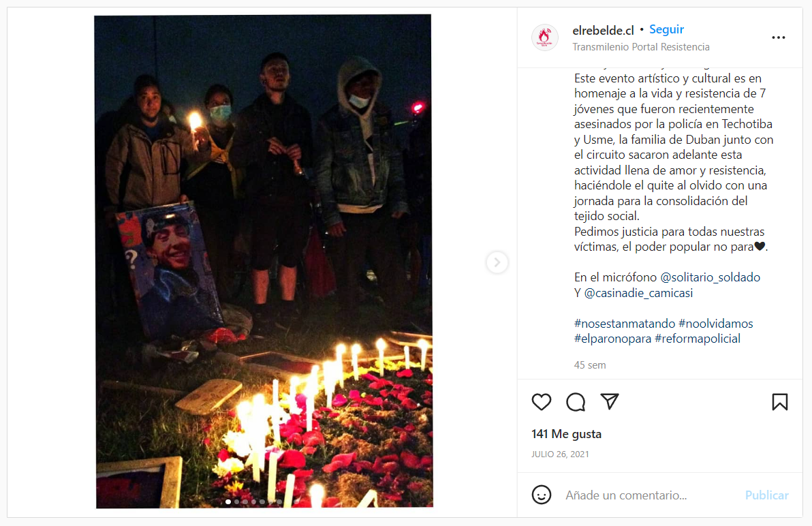This screenshot has height=526, width=812.
Task: Visit the @solitario_soldado mention
Action: [710, 277]
